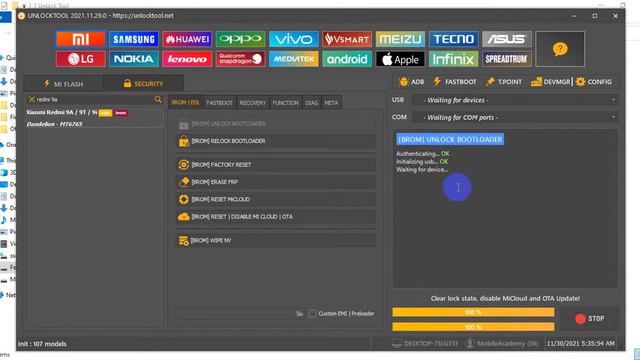Click the 'Waiting for device...' log line
Screen dimensions: 640x360
422,169
